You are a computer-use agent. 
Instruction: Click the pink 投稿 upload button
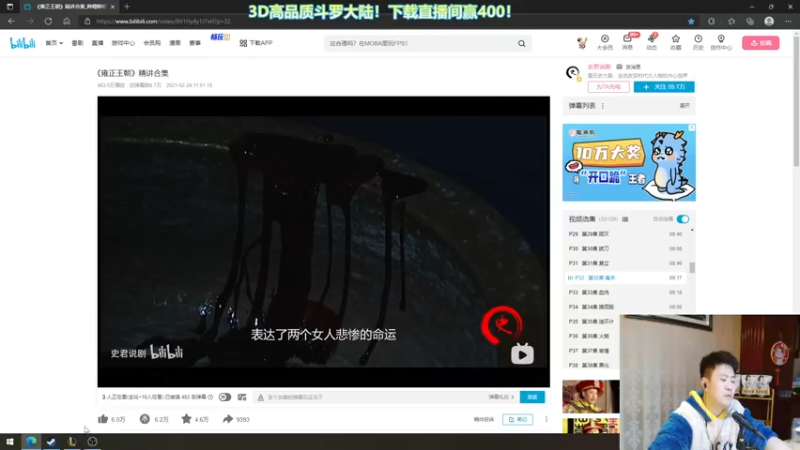coord(761,43)
